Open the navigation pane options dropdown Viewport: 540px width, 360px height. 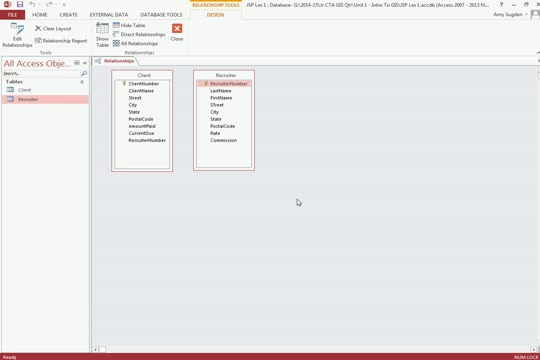pyautogui.click(x=77, y=63)
